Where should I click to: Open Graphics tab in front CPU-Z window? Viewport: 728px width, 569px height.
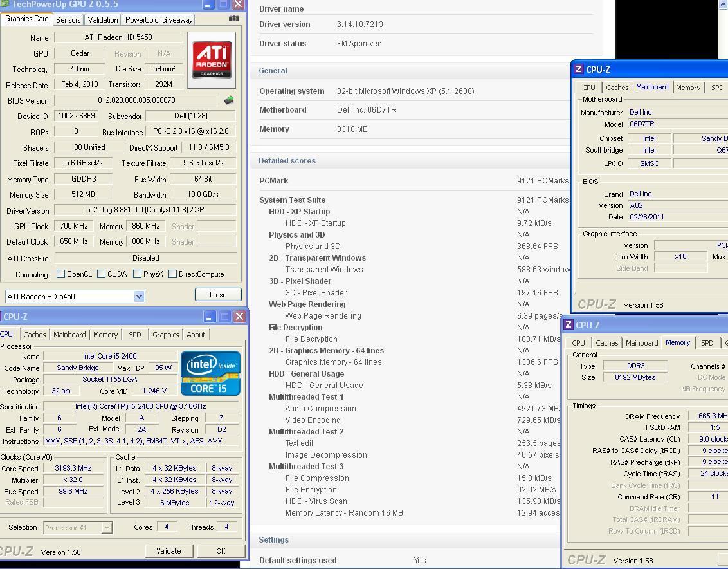(166, 334)
